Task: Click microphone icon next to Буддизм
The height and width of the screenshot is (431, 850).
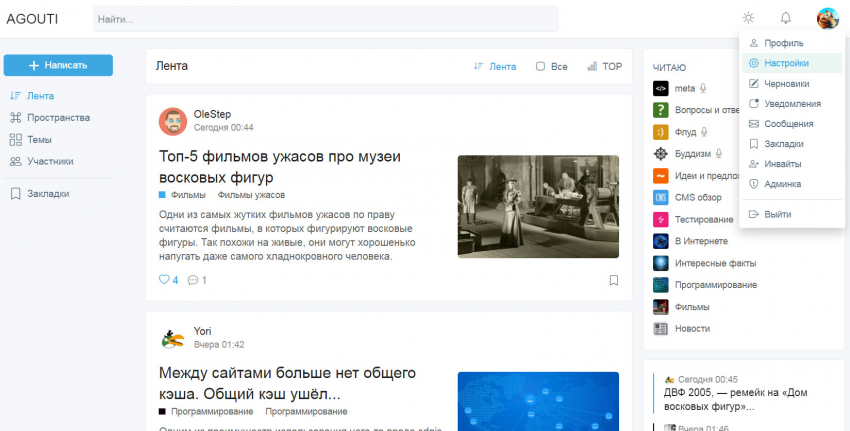Action: click(719, 154)
